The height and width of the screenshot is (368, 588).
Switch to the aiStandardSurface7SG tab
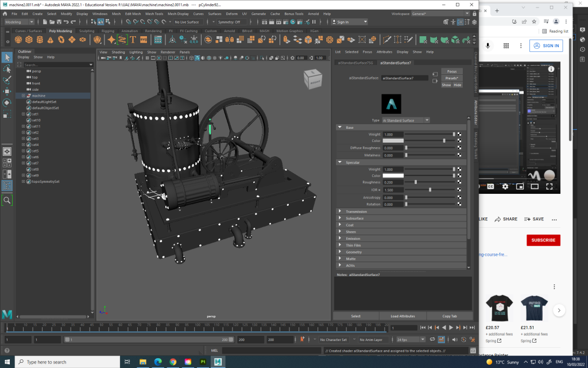click(x=355, y=63)
